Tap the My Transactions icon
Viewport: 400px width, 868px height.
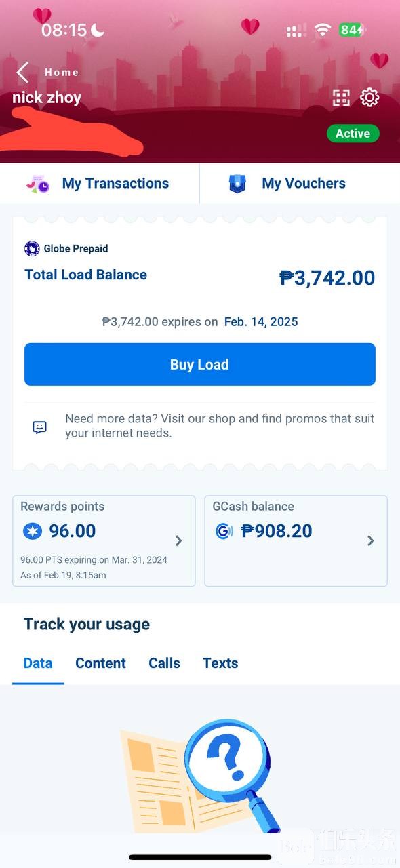pyautogui.click(x=38, y=184)
